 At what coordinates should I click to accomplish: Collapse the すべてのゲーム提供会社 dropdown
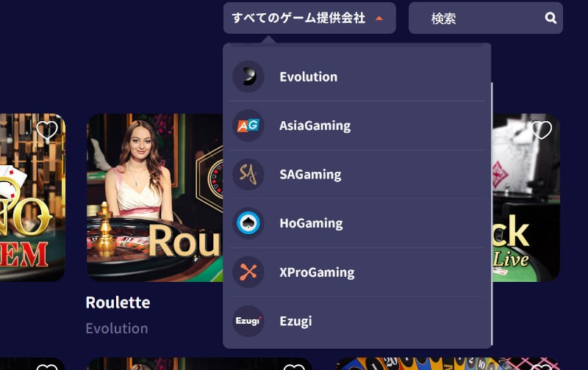(x=309, y=18)
